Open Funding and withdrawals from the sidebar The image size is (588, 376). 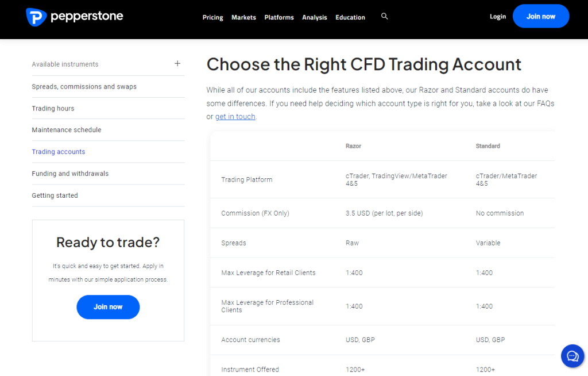point(70,173)
